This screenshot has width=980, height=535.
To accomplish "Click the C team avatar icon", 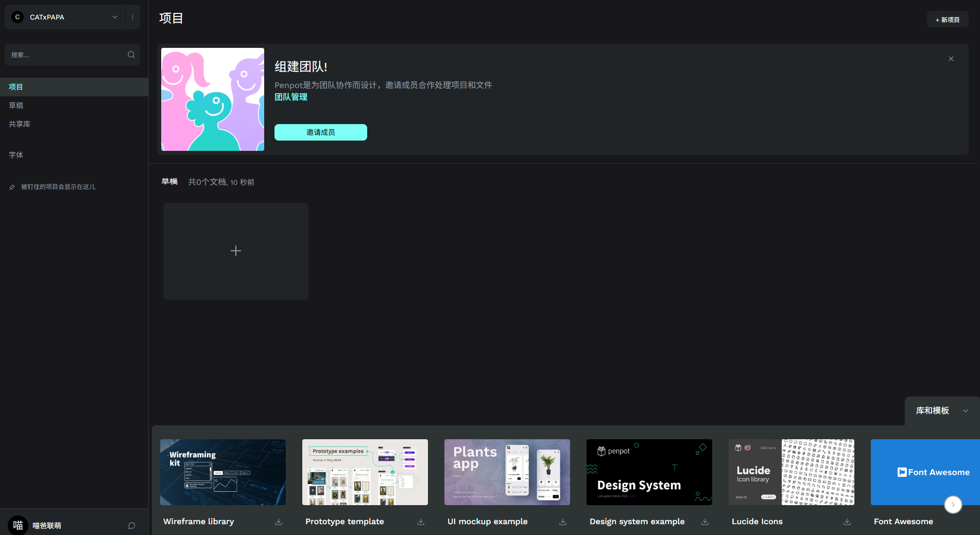I will coord(18,17).
